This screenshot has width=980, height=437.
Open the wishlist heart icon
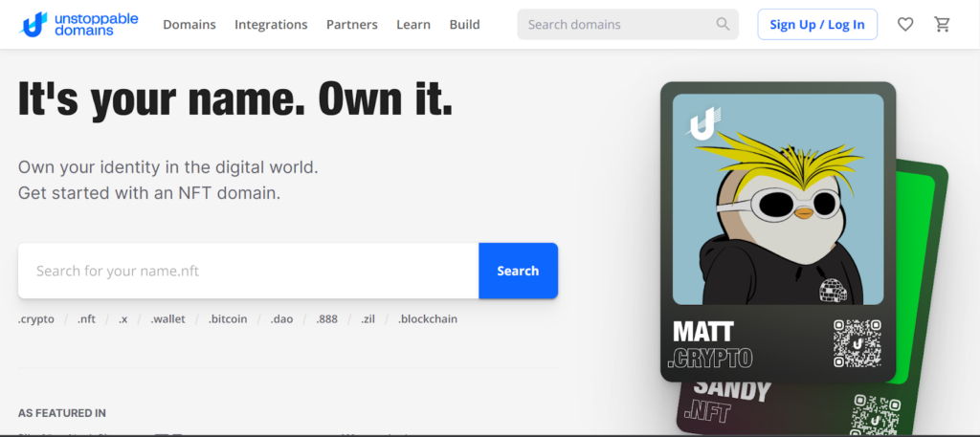(x=905, y=24)
